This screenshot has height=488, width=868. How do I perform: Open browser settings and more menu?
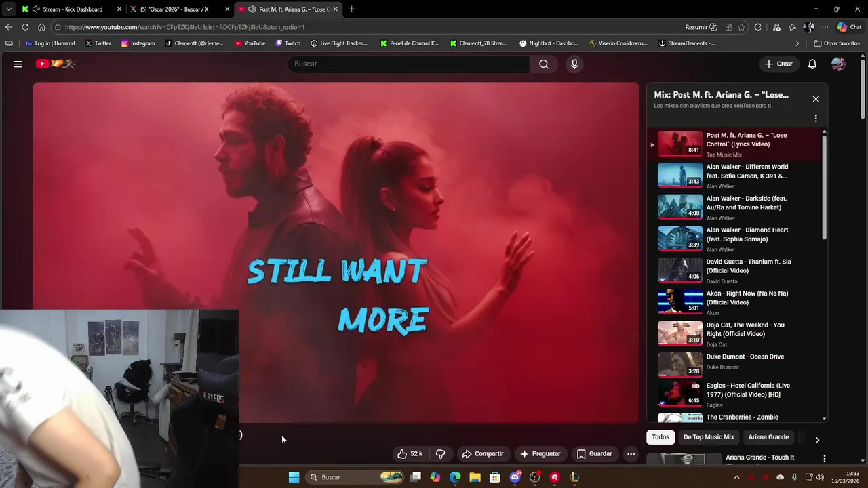(825, 27)
